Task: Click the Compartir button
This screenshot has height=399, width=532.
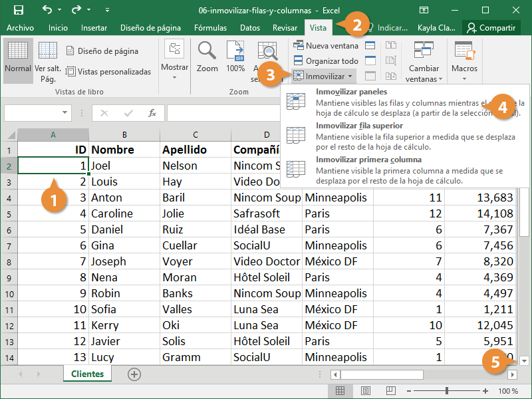Action: 491,28
